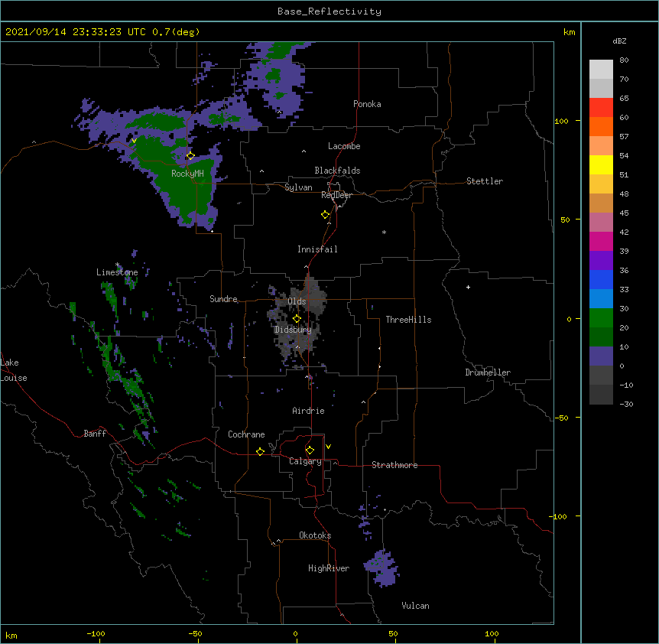The width and height of the screenshot is (659, 644).
Task: Click the Ponoka city label
Action: pos(367,104)
